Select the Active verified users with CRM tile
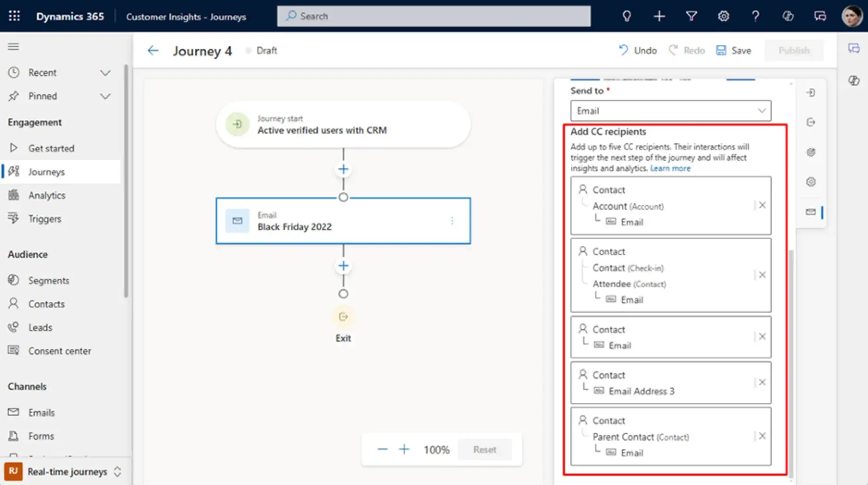868x485 pixels. coord(343,124)
